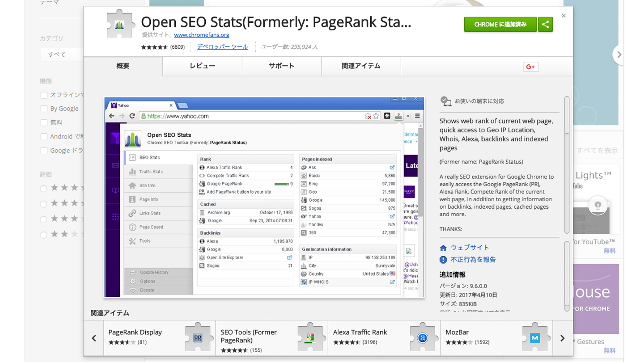Click the additional info scrollbar

[x=567, y=276]
